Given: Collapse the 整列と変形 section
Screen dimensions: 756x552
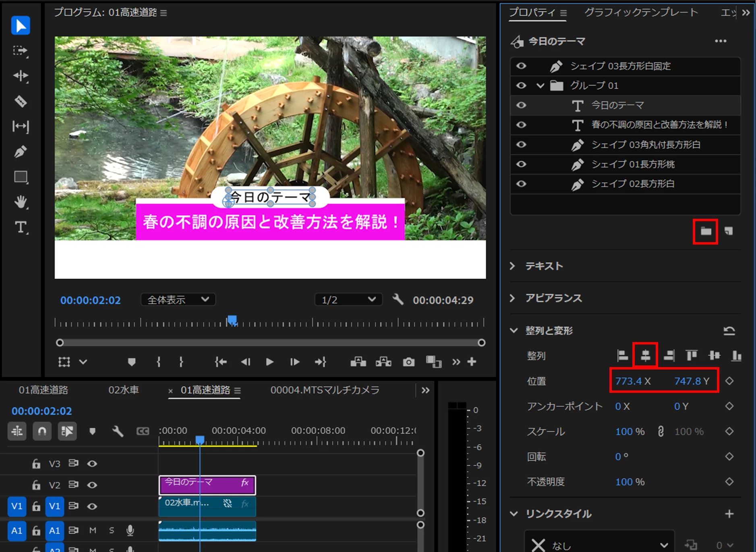Looking at the screenshot, I should point(514,331).
